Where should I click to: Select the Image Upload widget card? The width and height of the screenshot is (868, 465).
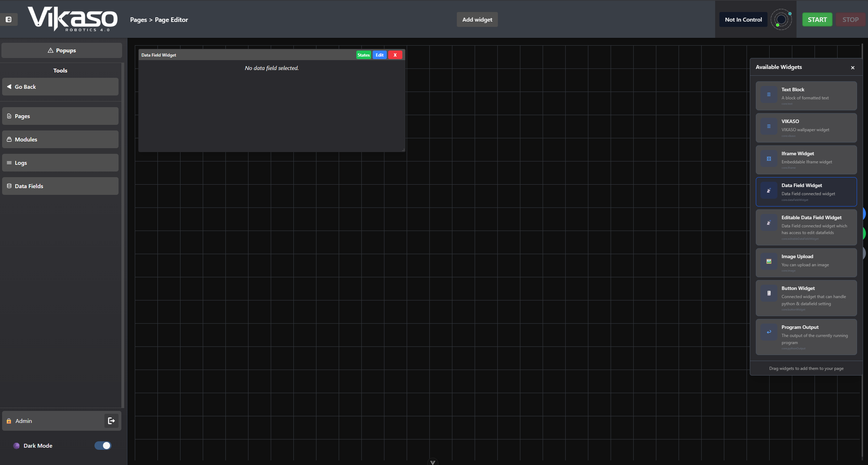coord(806,263)
